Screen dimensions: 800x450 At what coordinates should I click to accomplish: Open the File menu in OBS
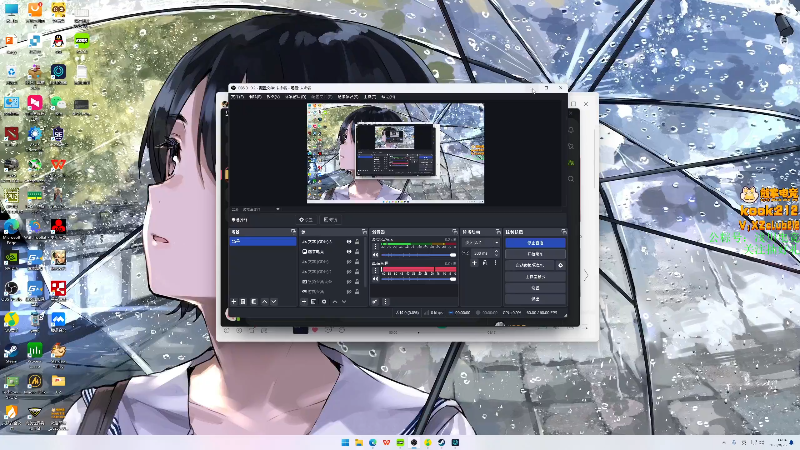click(237, 96)
